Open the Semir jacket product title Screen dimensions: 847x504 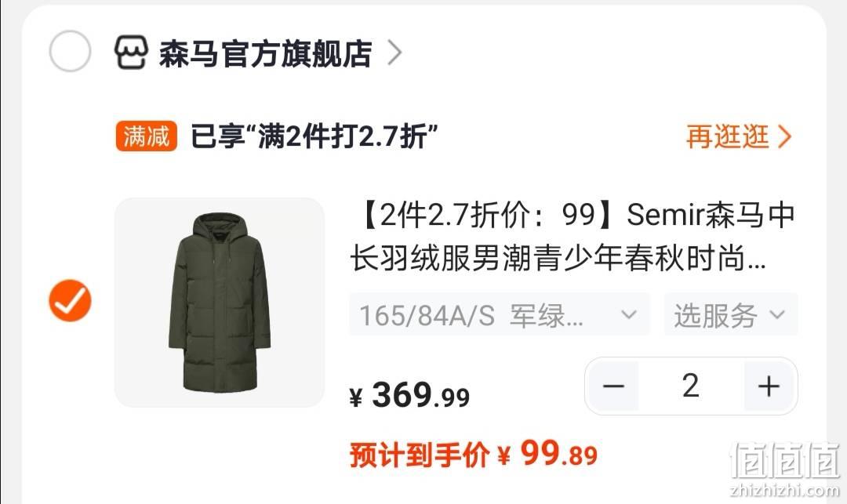573,237
